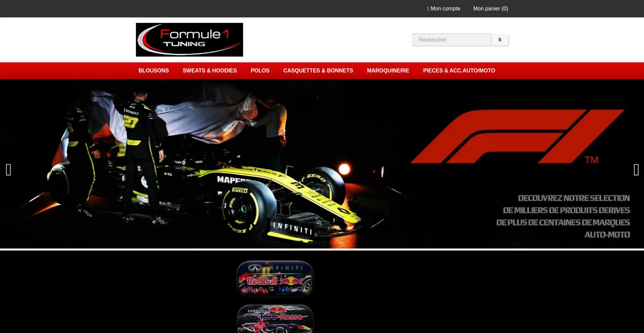Open Infiniti Red Bull Racing brand badge

click(275, 279)
